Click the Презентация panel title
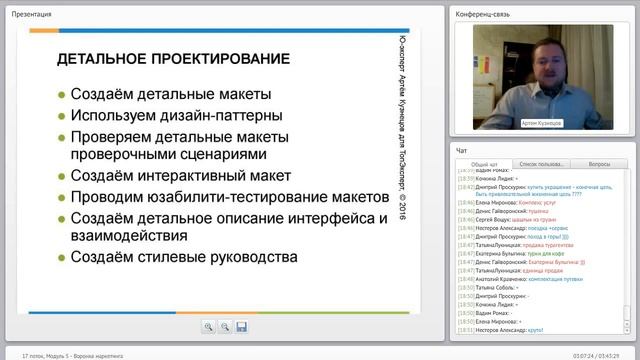Image resolution: width=640 pixels, height=360 pixels. (31, 14)
